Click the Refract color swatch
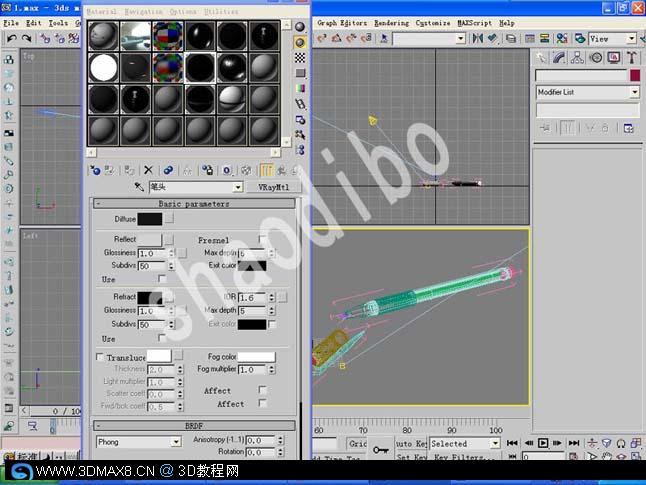646x485 pixels. (150, 297)
